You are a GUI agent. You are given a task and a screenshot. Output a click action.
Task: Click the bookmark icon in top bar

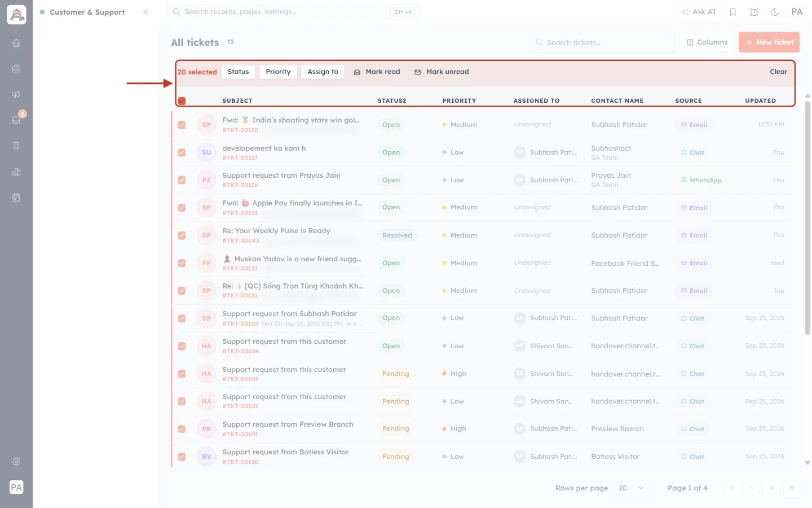[733, 12]
